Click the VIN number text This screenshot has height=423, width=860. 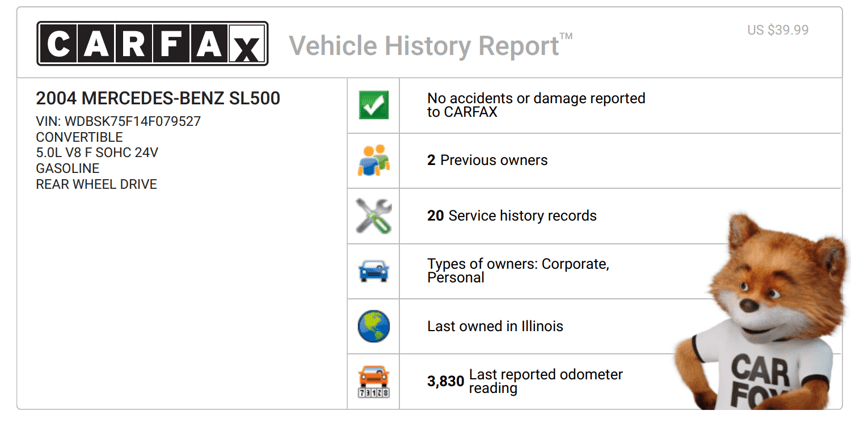tap(118, 121)
